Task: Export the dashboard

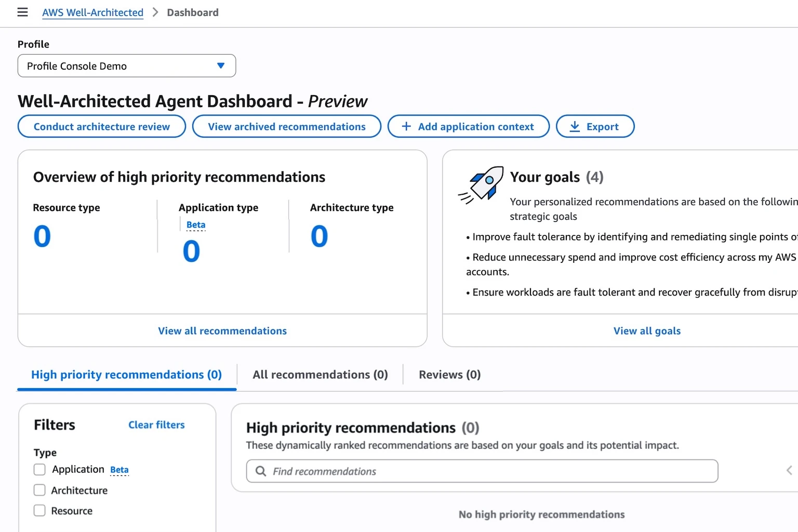Action: click(x=595, y=126)
